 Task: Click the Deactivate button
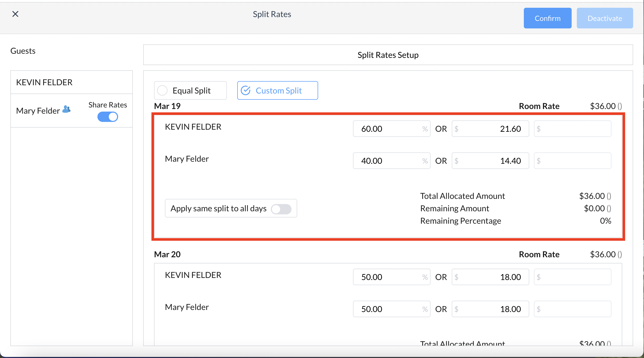[605, 18]
